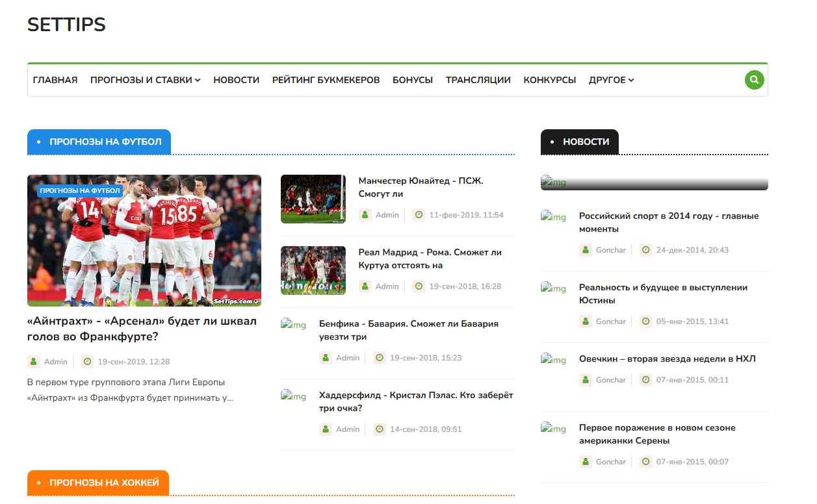817x504 pixels.
Task: Open the Arsenal players featured thumbnail
Action: [144, 240]
